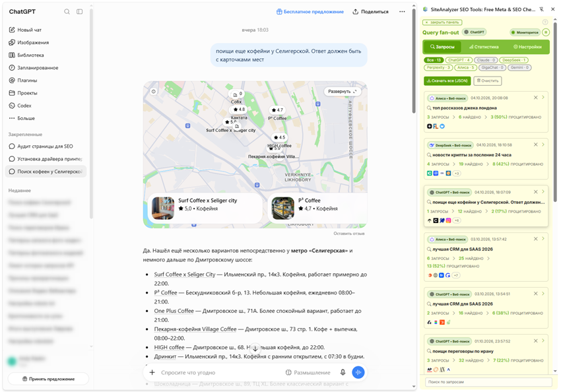The image size is (561, 392).
Task: Switch to the Статистика tab
Action: 484,47
